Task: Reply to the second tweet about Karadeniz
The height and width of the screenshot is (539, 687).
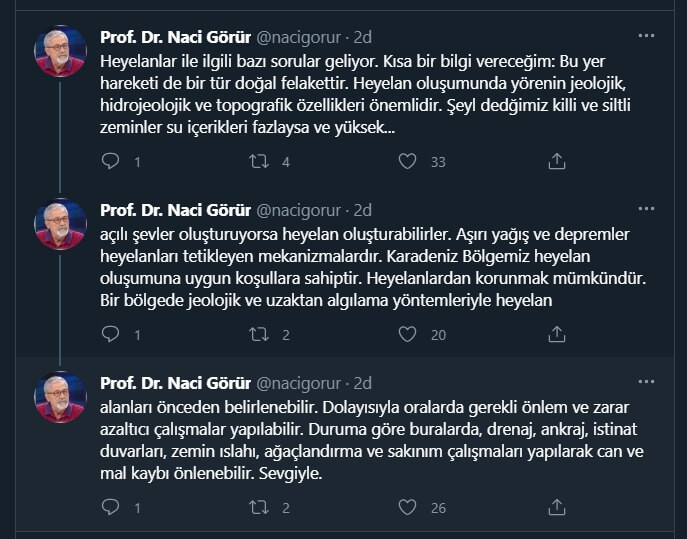Action: [x=111, y=335]
